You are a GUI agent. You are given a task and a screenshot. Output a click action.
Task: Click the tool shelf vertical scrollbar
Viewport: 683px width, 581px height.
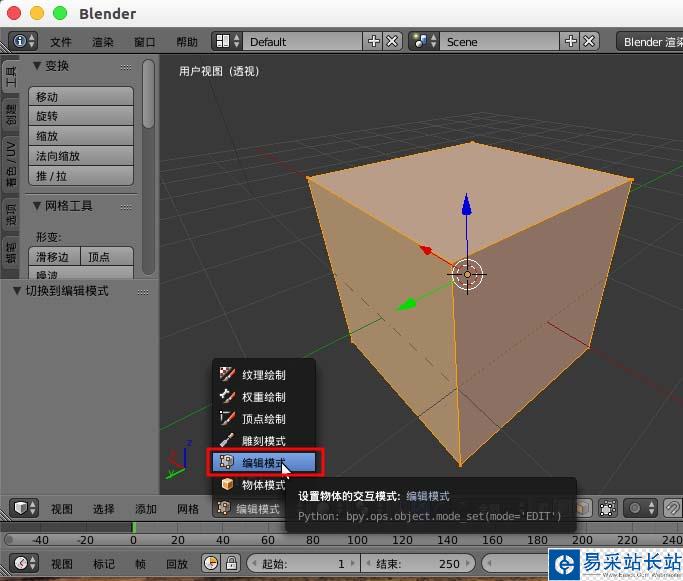(148, 94)
